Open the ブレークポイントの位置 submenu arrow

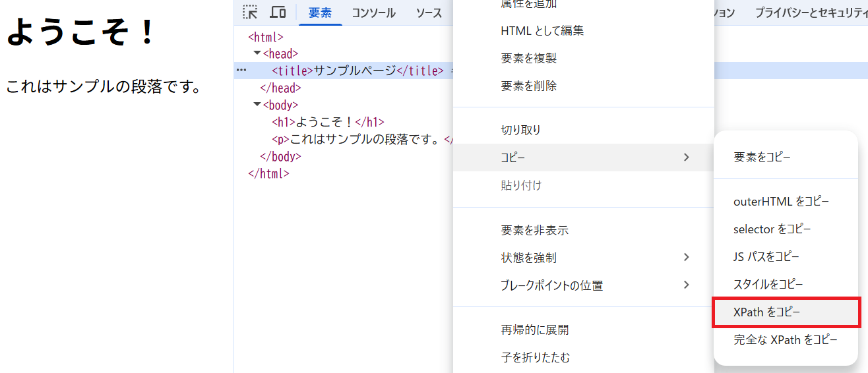pyautogui.click(x=686, y=285)
